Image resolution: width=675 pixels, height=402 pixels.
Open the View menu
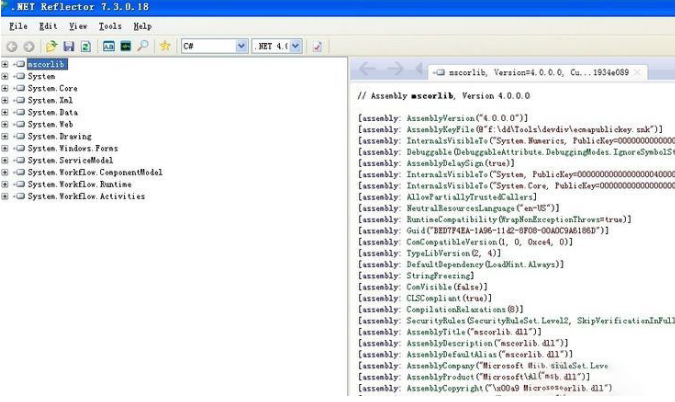pyautogui.click(x=78, y=26)
